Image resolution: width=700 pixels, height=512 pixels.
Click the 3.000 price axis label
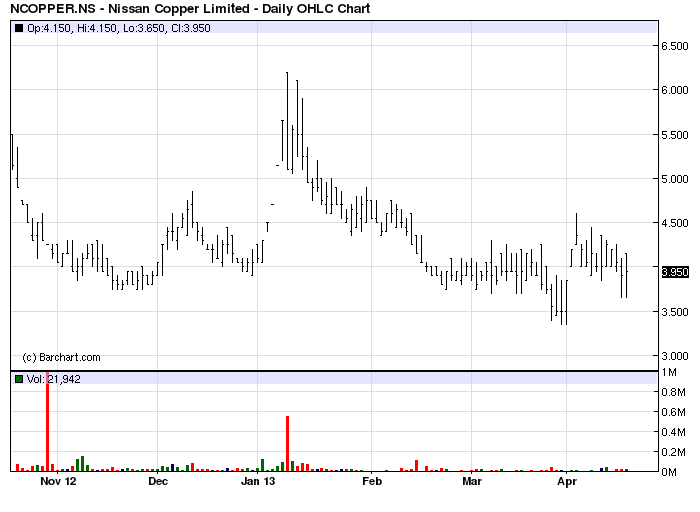(675, 356)
